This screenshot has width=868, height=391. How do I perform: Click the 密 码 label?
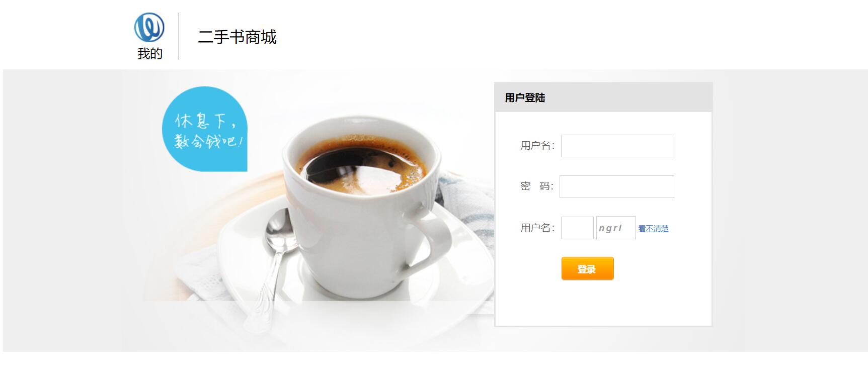click(537, 186)
